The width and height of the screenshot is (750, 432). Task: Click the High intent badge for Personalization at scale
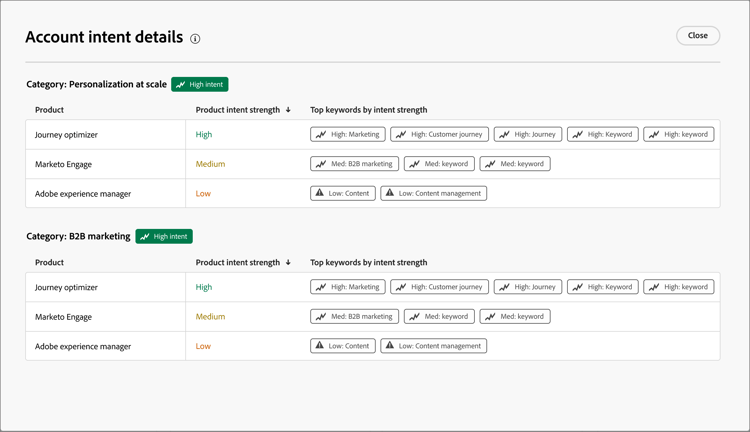[x=200, y=85]
